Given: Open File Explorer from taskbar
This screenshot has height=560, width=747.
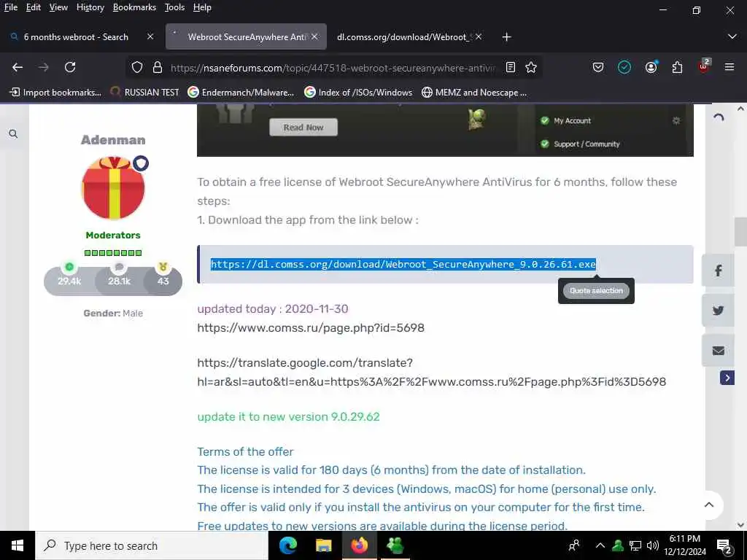Looking at the screenshot, I should coord(324,545).
